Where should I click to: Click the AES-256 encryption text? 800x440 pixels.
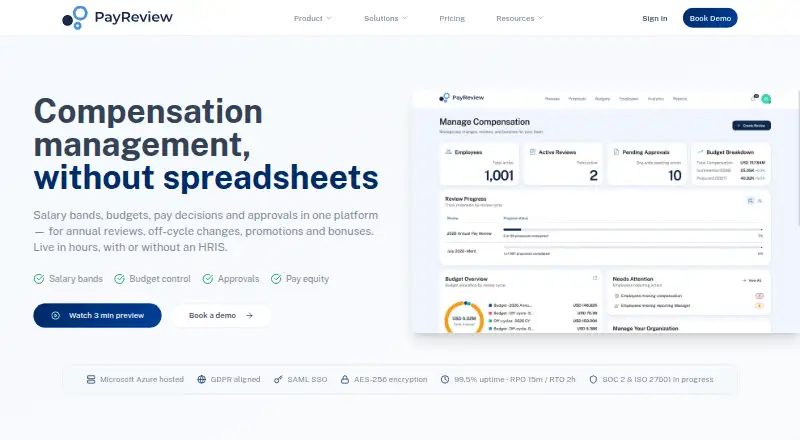click(390, 379)
